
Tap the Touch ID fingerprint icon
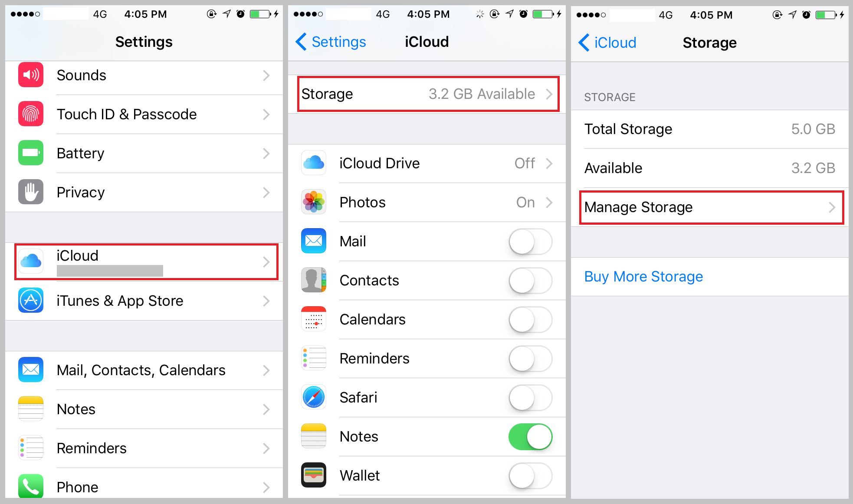[x=31, y=114]
